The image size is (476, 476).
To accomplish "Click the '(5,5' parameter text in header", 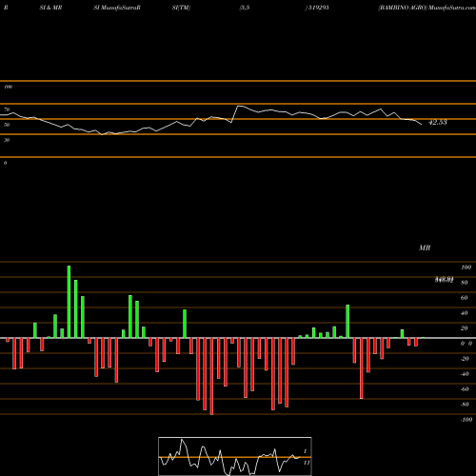I will (x=245, y=8).
